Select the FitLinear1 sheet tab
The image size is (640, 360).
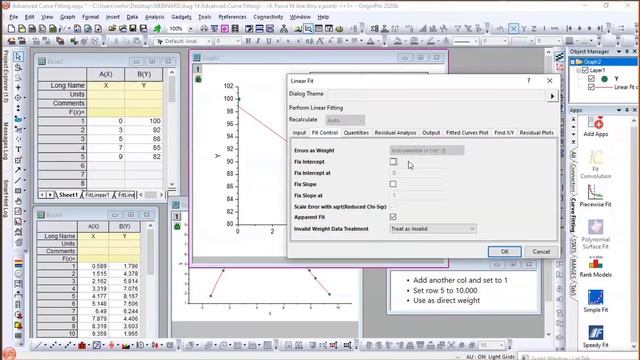coord(97,195)
